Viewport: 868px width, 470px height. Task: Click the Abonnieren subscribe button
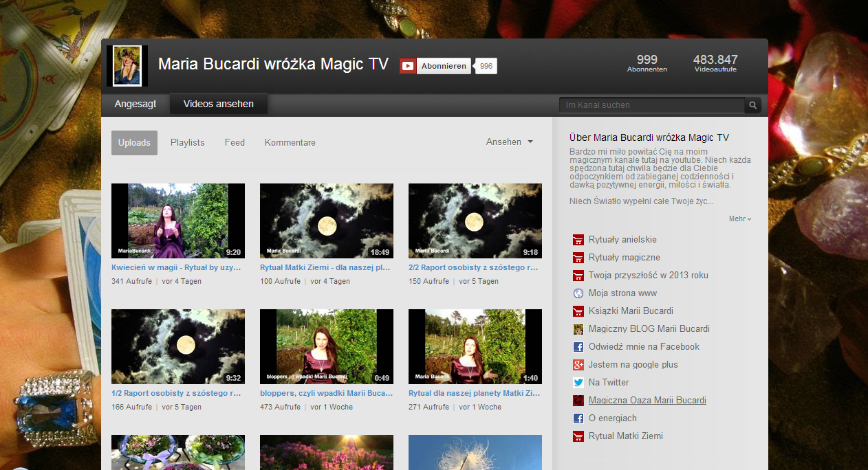[435, 66]
